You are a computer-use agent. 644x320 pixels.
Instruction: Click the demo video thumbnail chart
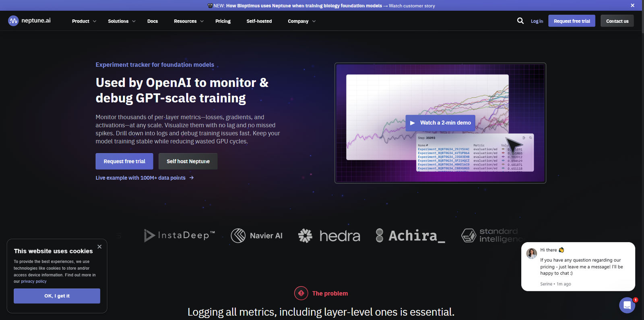[440, 123]
